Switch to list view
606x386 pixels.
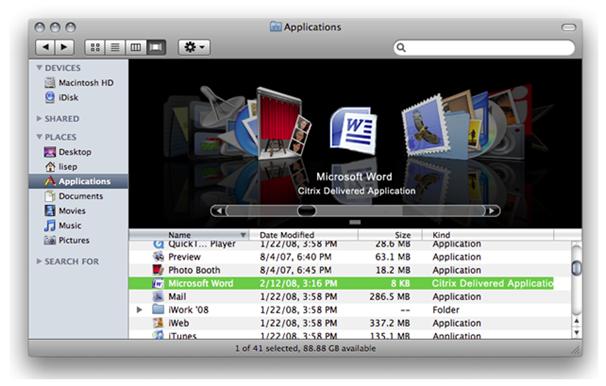pos(115,47)
